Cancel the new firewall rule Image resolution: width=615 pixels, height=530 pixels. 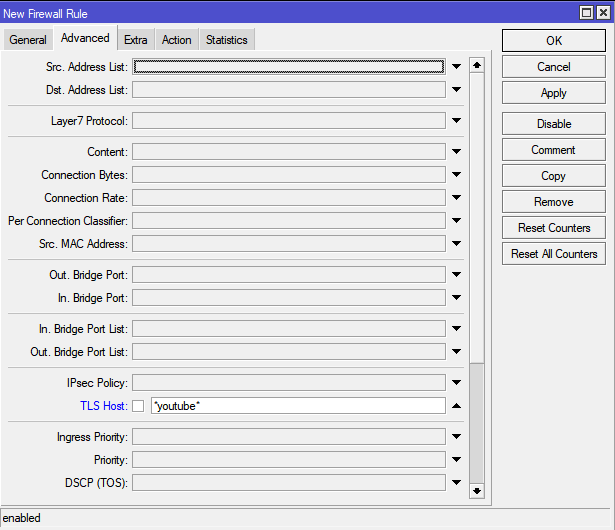tap(554, 67)
